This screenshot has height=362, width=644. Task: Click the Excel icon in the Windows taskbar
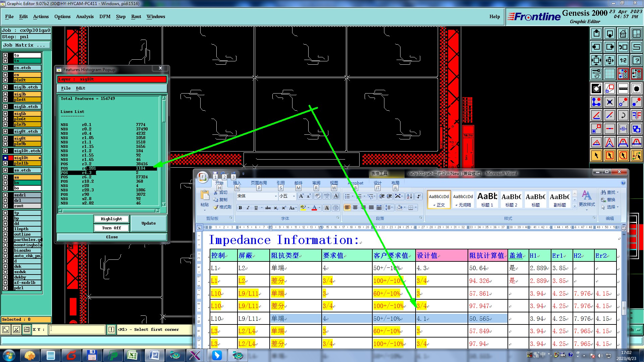(x=132, y=355)
